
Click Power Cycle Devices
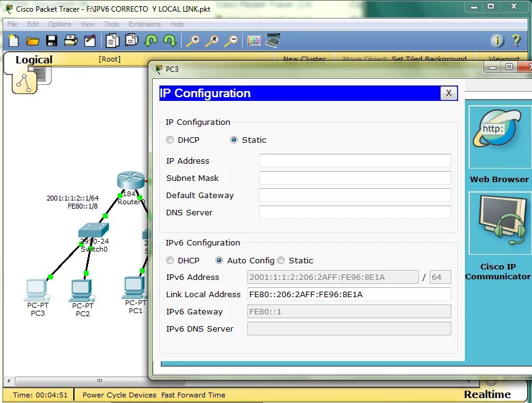(119, 395)
